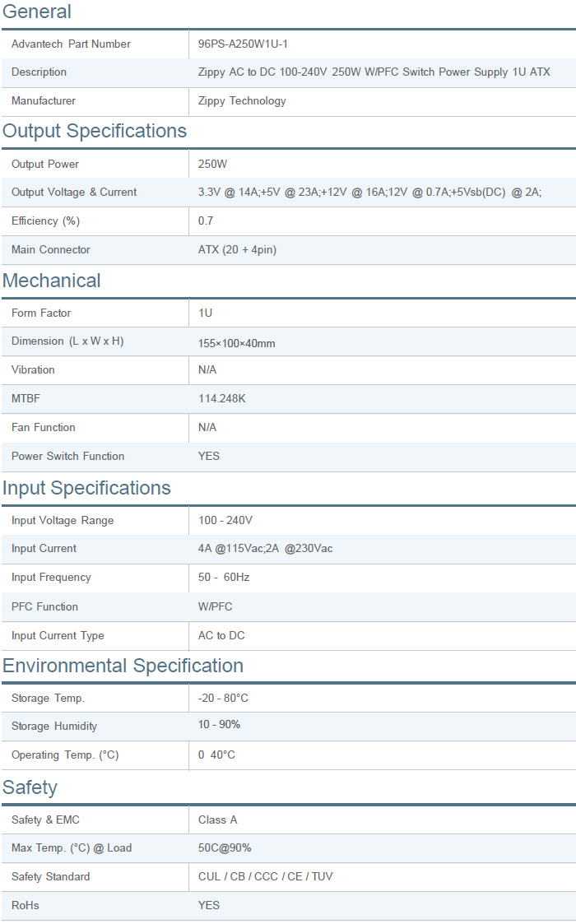576x924 pixels.
Task: Click the MTBF value 114.248K
Action: click(222, 398)
